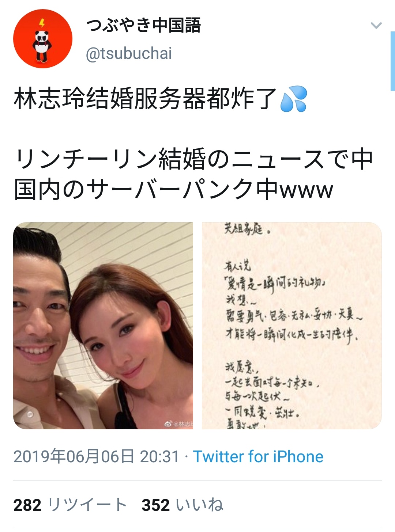The image size is (395, 532).
Task: Tap the lightning bolt on the avatar
Action: coord(42,23)
